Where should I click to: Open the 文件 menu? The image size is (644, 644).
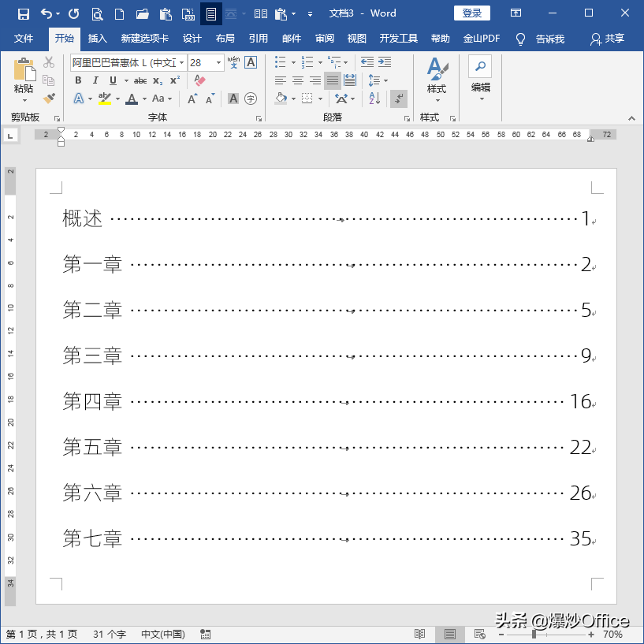tap(24, 39)
